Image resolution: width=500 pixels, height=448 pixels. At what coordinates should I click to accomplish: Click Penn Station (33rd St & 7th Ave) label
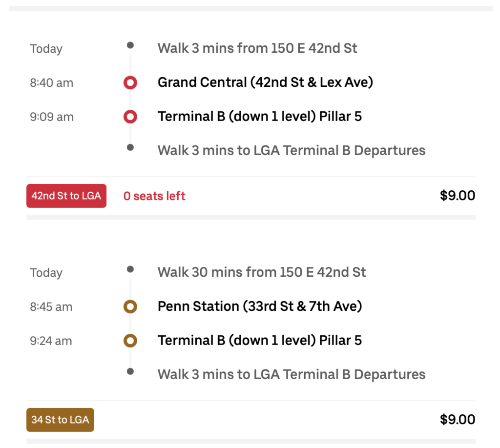(x=260, y=306)
